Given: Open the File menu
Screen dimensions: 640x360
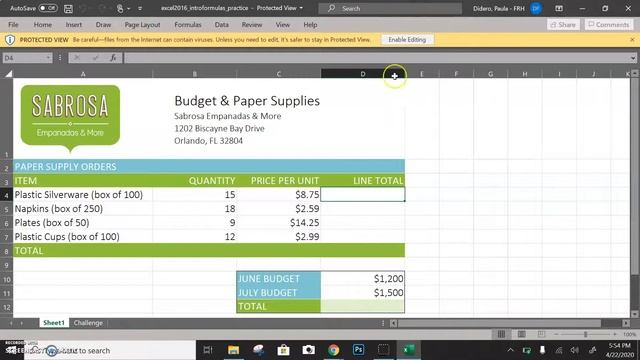Looking at the screenshot, I should click(13, 25).
